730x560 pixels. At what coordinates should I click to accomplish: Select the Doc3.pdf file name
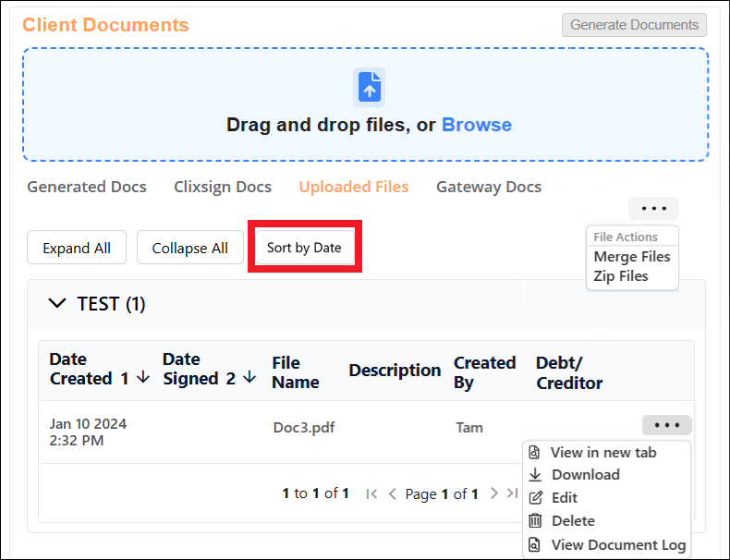(304, 427)
